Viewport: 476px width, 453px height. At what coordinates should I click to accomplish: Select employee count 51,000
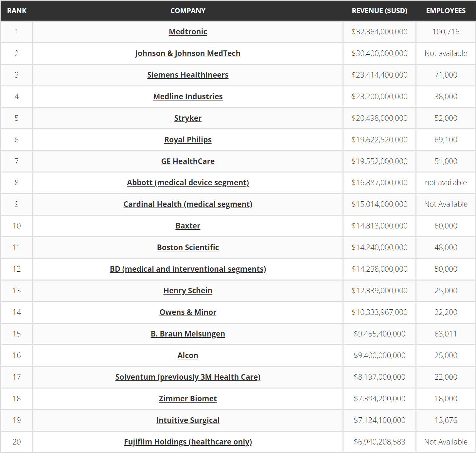(446, 161)
